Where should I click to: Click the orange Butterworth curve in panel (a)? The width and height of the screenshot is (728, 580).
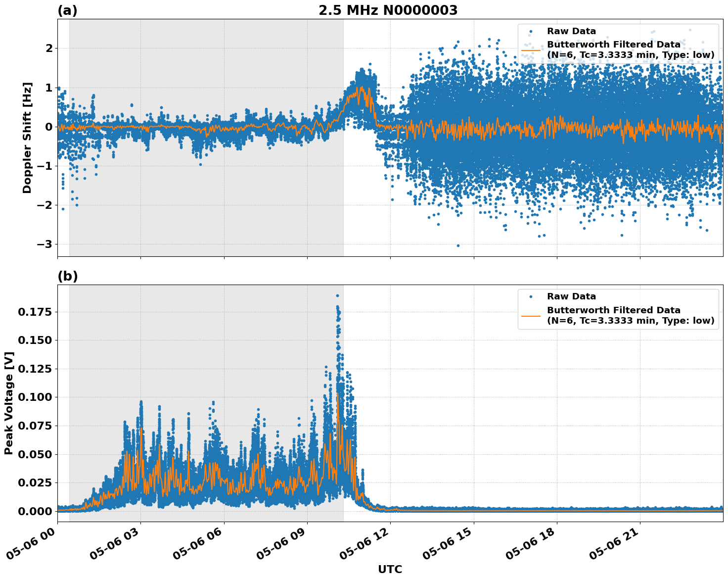(x=198, y=128)
